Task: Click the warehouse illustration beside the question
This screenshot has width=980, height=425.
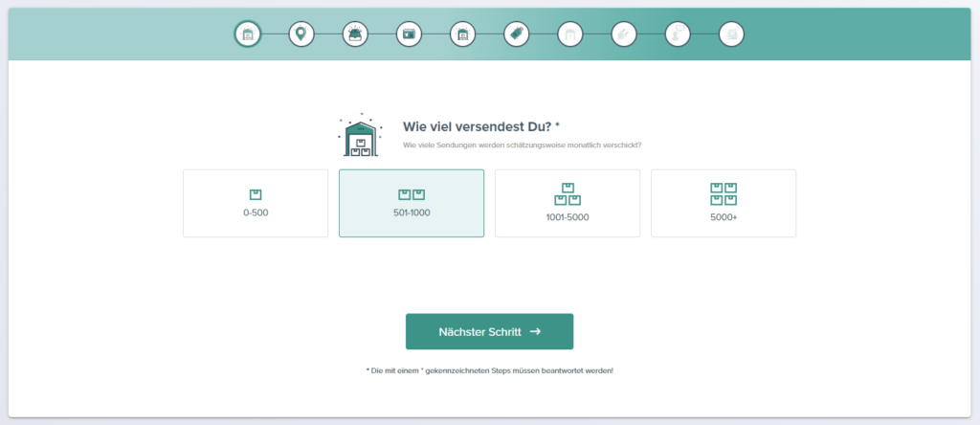Action: 361,135
